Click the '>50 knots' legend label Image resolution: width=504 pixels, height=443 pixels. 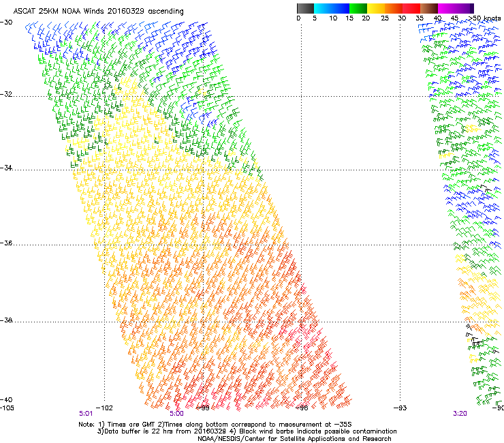click(484, 18)
